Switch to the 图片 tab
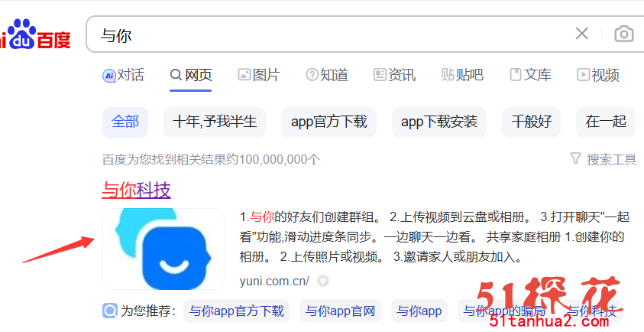 [258, 75]
